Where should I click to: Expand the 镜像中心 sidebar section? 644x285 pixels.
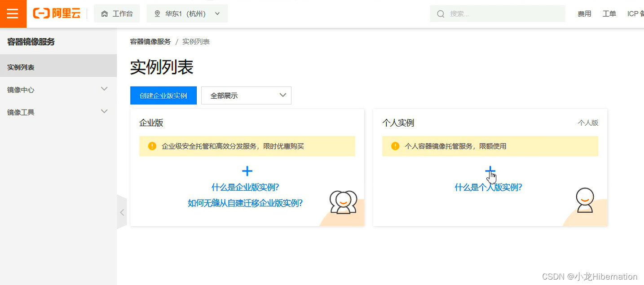tap(58, 89)
